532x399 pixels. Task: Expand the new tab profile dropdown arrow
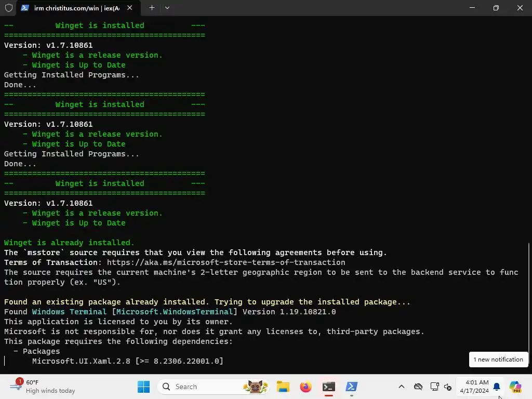tap(167, 8)
